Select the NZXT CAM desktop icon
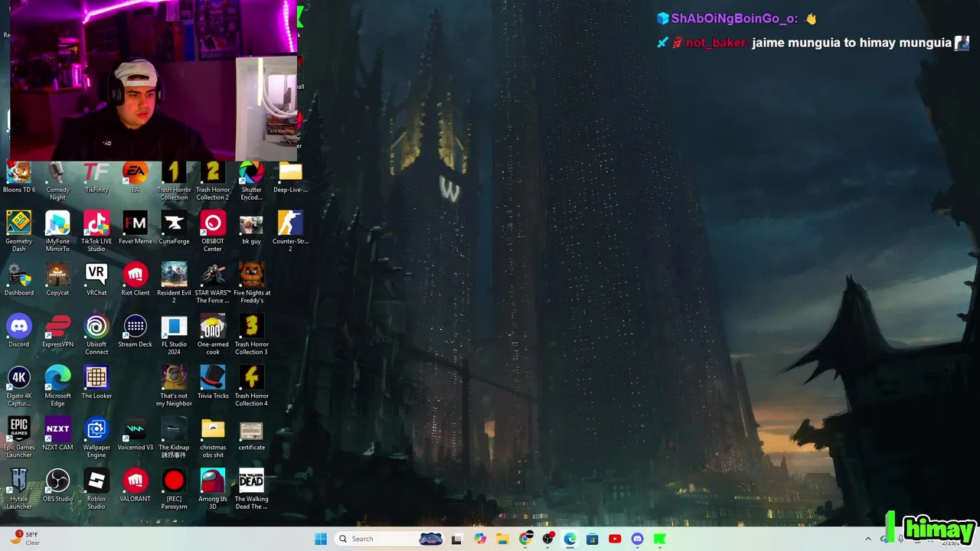980x551 pixels. 57,433
